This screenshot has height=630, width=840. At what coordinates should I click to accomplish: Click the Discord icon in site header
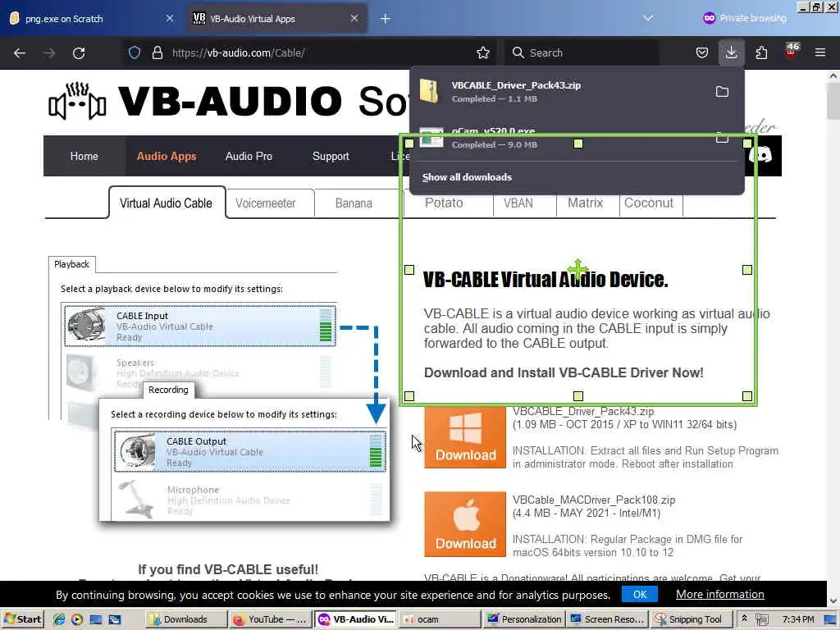(760, 155)
